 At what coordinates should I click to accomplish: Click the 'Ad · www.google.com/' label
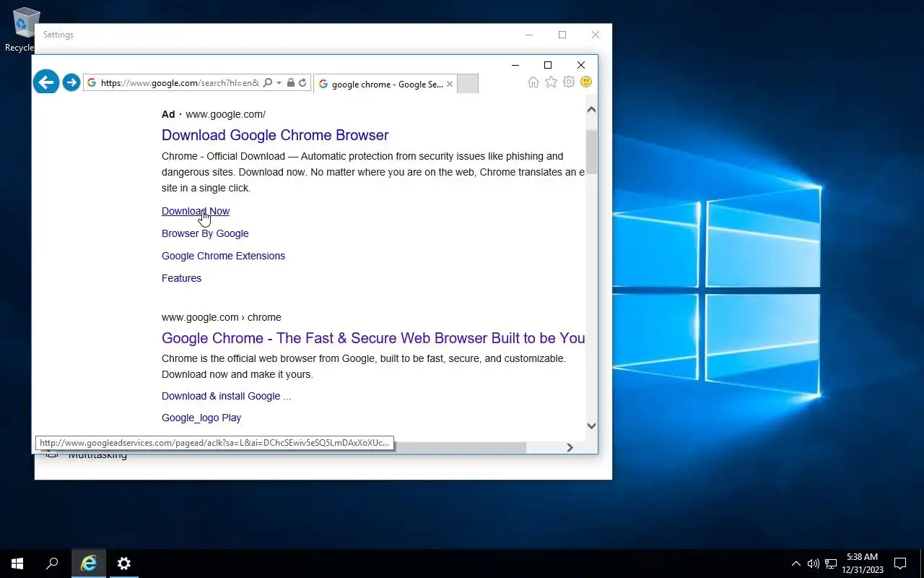coord(214,114)
